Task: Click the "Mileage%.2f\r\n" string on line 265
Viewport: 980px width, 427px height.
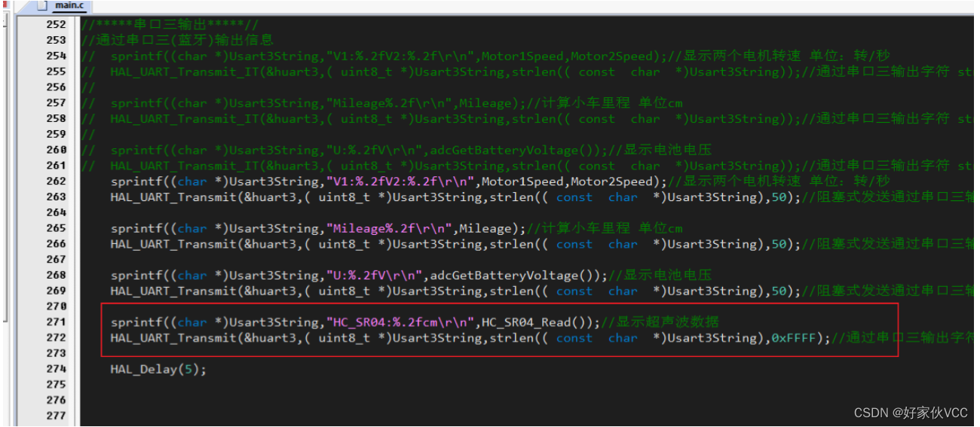Action: pos(389,228)
